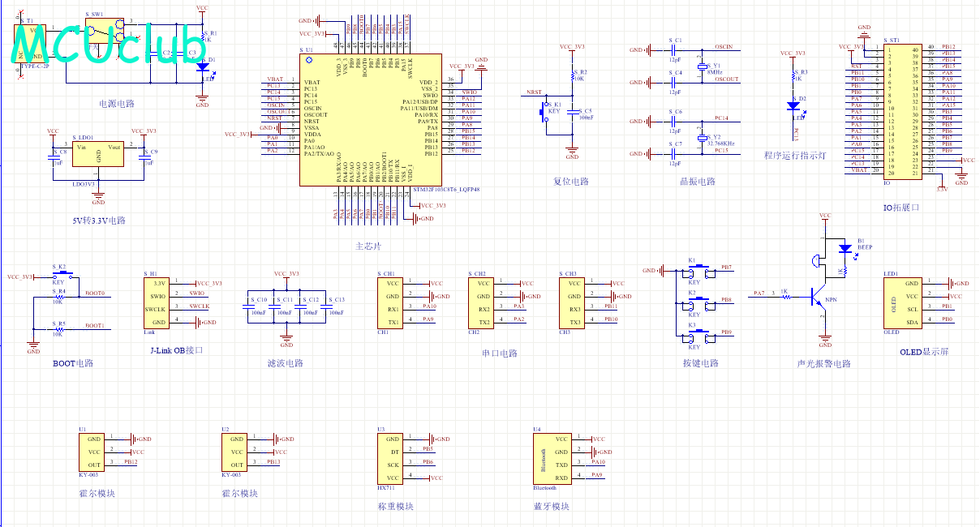The height and width of the screenshot is (527, 980).
Task: Select the S_C5 100nF capacitor
Action: 573,112
